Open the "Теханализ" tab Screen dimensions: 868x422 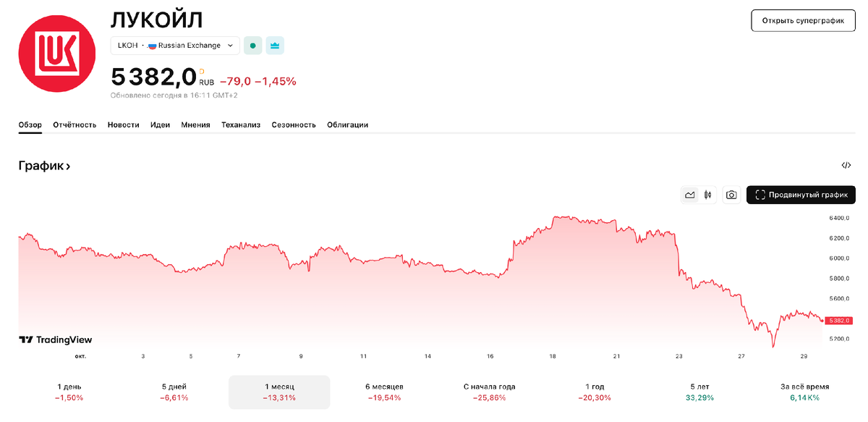coord(241,125)
